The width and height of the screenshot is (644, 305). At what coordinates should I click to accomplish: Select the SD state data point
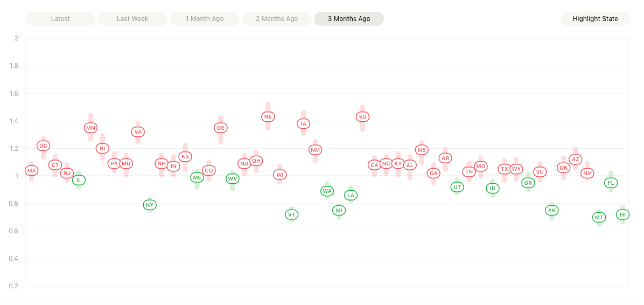tap(363, 116)
